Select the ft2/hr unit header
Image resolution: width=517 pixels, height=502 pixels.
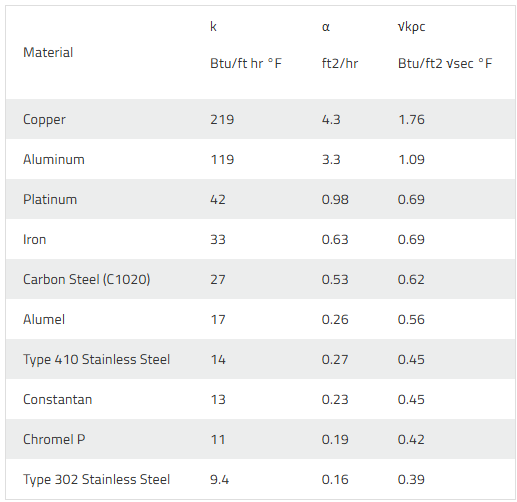click(340, 63)
